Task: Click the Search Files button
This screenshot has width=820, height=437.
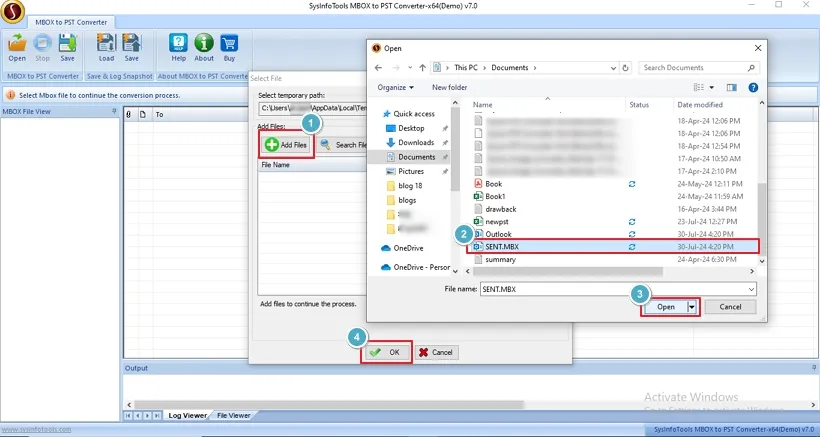Action: [x=344, y=145]
